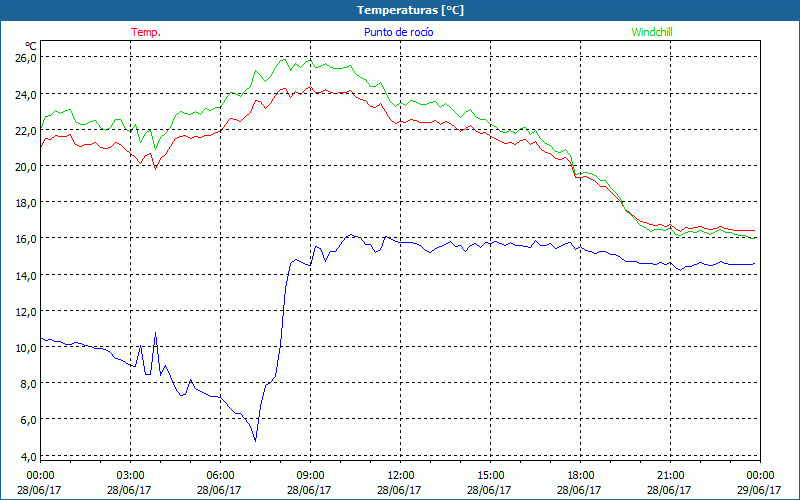Click the '28/06/17' date under 12:00
This screenshot has height=500, width=800.
399,490
